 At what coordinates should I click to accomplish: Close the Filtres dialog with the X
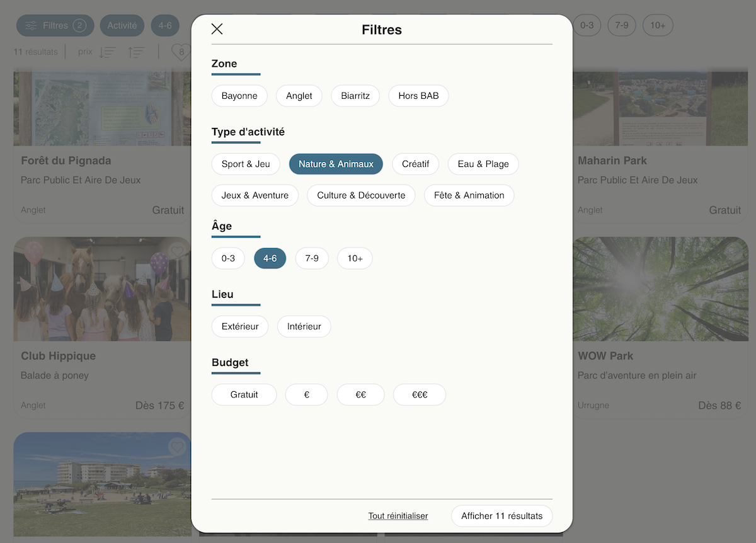click(x=217, y=29)
